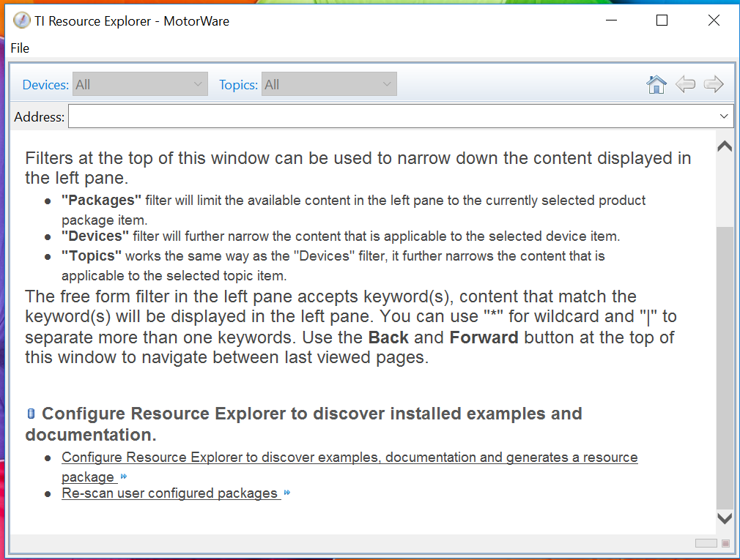Click the progress indicator box in status bar
Screen dimensions: 740x560
point(706,543)
